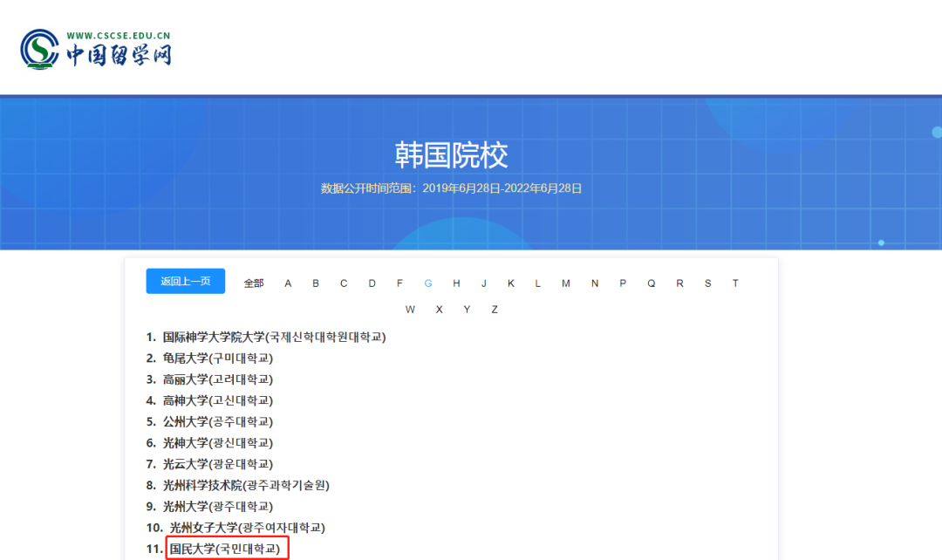Filter universities by letter P
Image resolution: width=942 pixels, height=560 pixels.
click(623, 283)
